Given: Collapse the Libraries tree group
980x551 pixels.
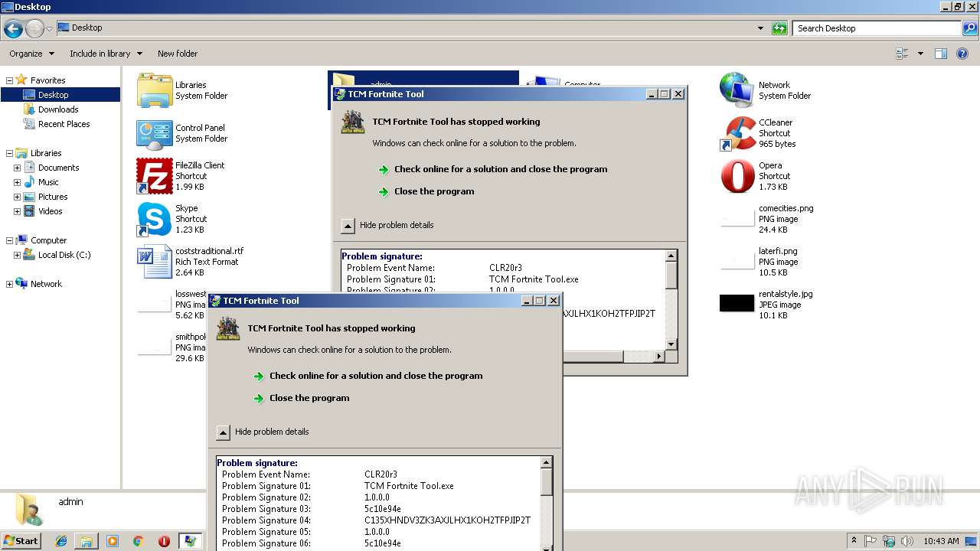Looking at the screenshot, I should coord(9,153).
